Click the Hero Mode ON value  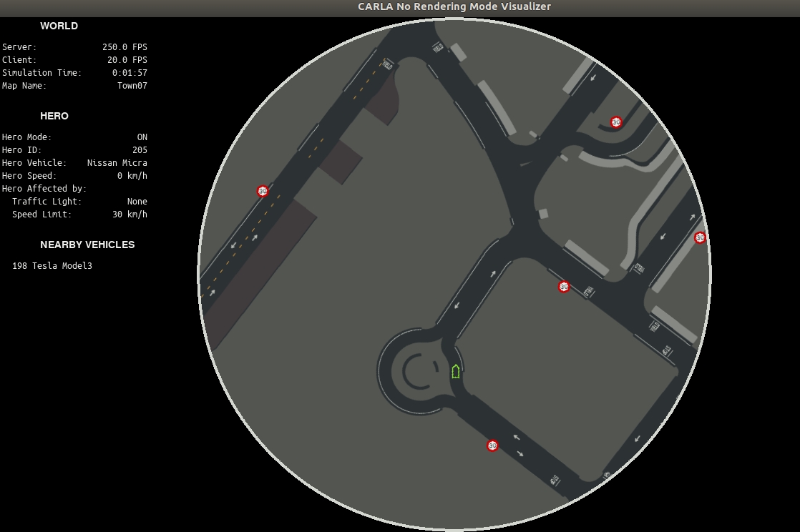pos(142,137)
